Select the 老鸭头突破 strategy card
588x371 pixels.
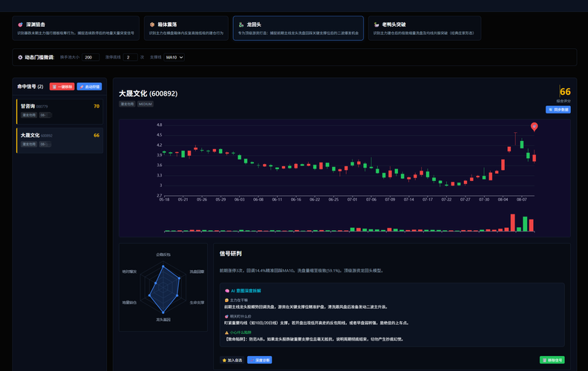(425, 28)
